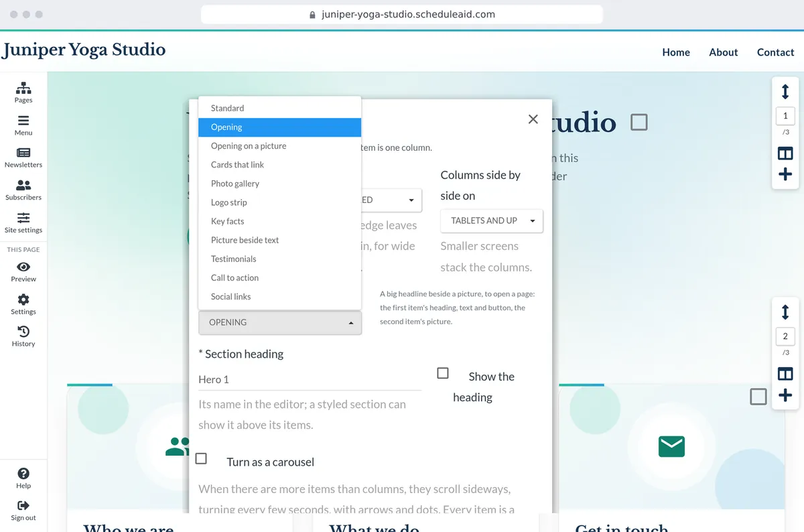Choose Cards that link option

[280, 165]
